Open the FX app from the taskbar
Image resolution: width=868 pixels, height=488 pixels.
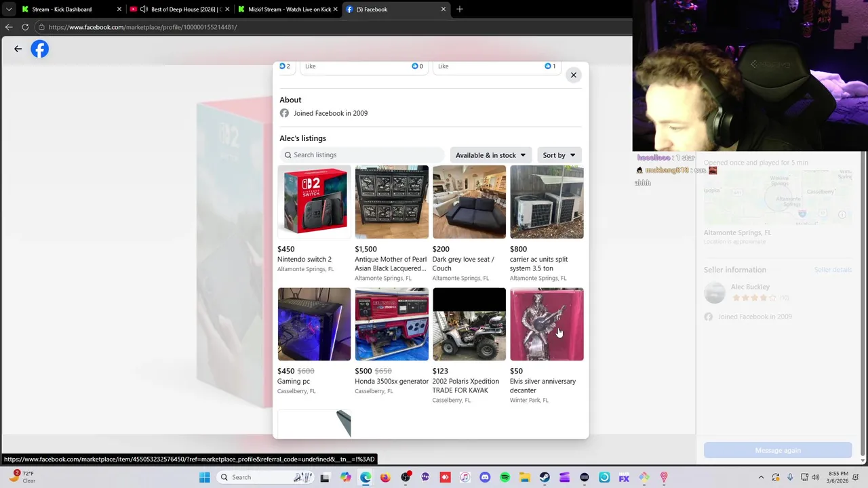click(624, 477)
